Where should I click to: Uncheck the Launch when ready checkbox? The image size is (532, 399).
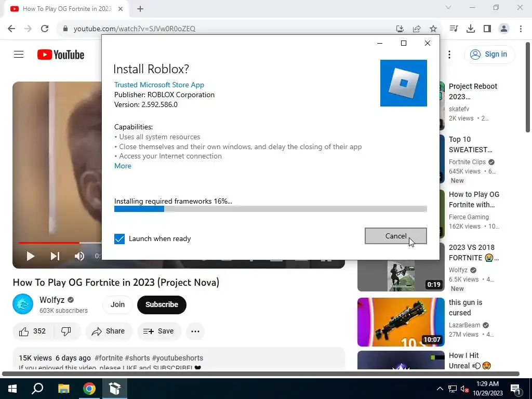[x=119, y=238]
